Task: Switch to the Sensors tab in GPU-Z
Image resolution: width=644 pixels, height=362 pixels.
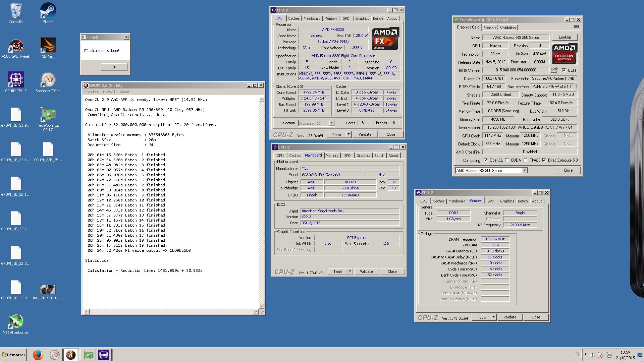Action: click(490, 28)
